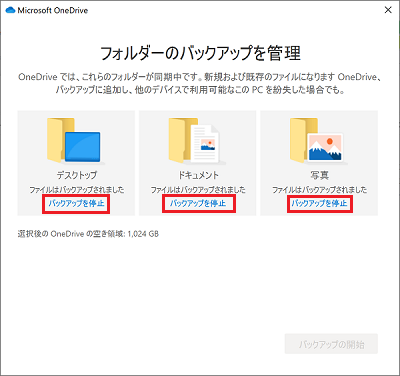Close the Microsoft OneDrive dialog
Viewport: 400px width, 376px height.
pyautogui.click(x=388, y=10)
